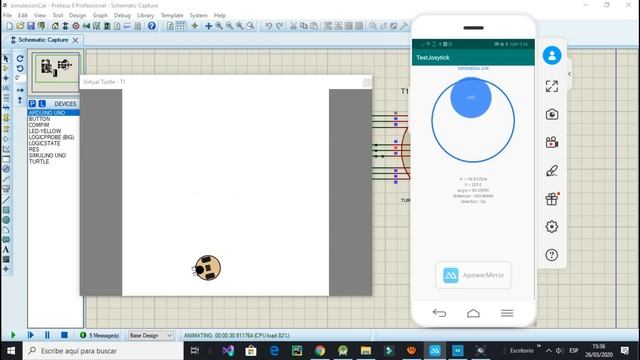The height and width of the screenshot is (360, 640).
Task: Click the vertical mirror flip icon
Action: pyautogui.click(x=20, y=100)
